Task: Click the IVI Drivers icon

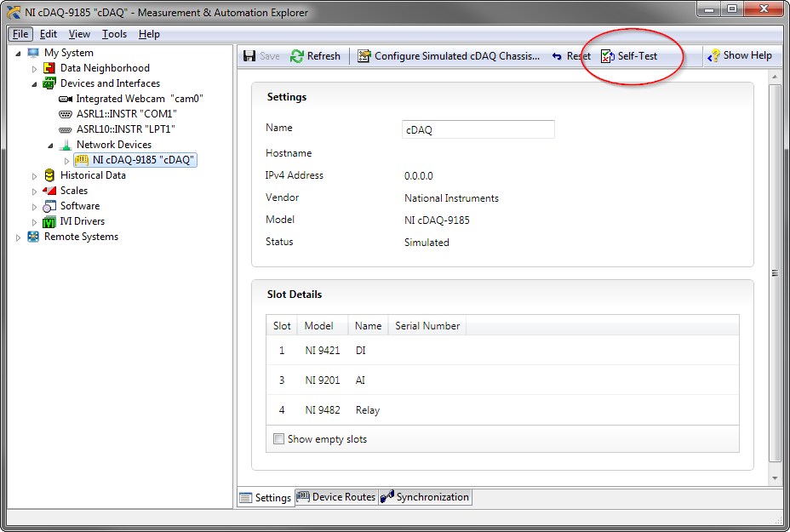Action: click(x=49, y=221)
